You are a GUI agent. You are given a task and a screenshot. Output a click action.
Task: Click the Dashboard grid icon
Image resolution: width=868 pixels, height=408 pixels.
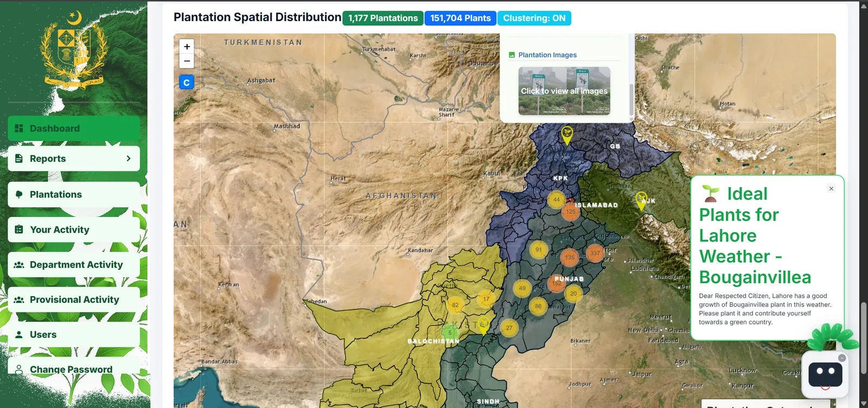click(19, 129)
